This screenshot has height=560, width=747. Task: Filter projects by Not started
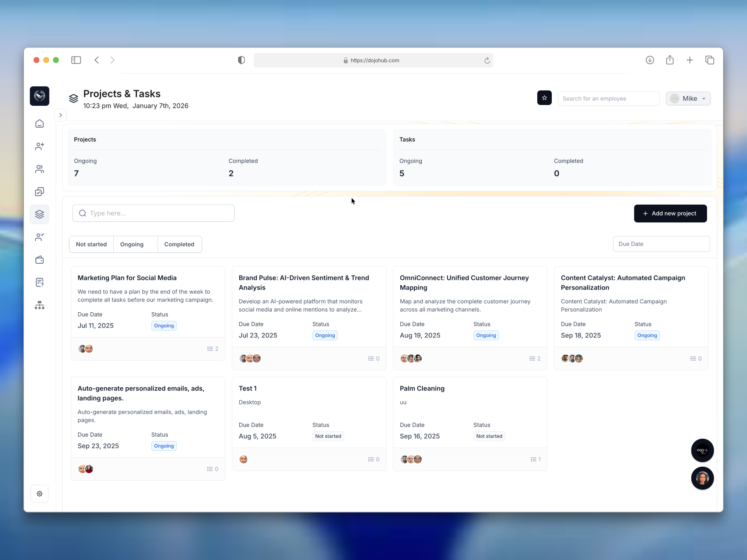tap(91, 244)
